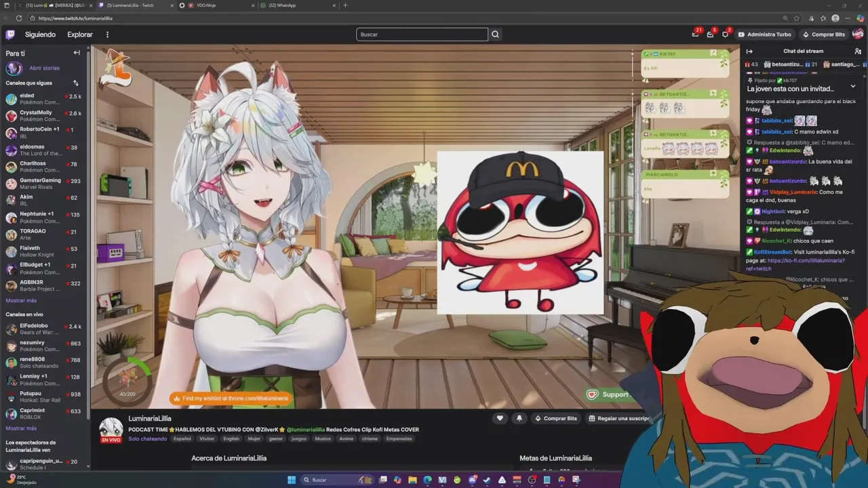Viewport: 868px width, 488px height.
Task: Switch to the WhatsApp browser tab
Action: point(298,5)
